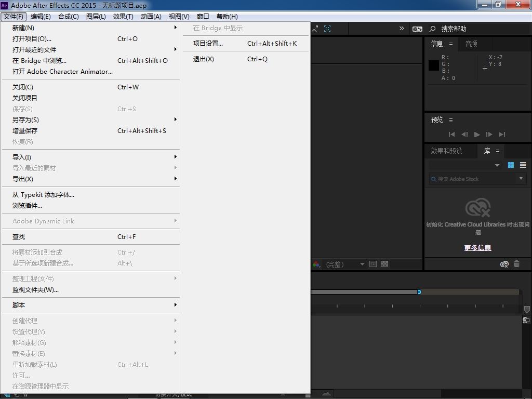Expand Open Recent Files (打开最近的文件) submenu
The width and height of the screenshot is (532, 399).
[91, 49]
